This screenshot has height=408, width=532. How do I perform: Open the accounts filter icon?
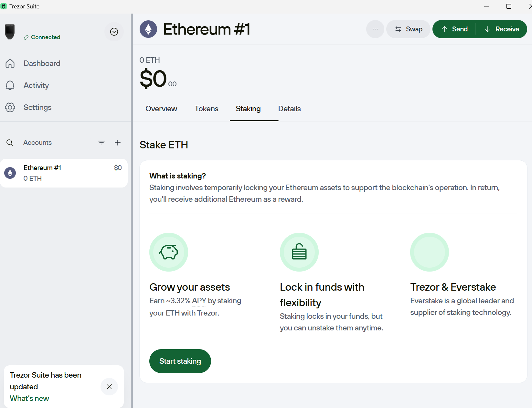[101, 143]
